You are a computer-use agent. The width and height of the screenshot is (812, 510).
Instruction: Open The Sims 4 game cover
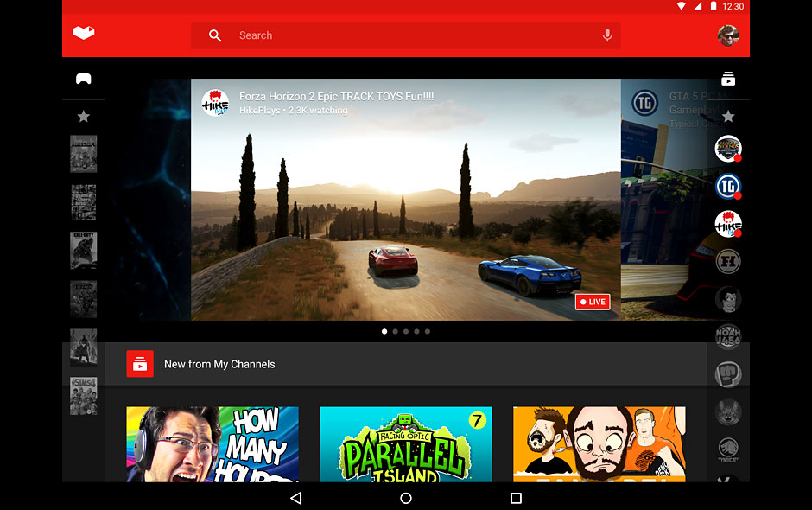[x=83, y=396]
